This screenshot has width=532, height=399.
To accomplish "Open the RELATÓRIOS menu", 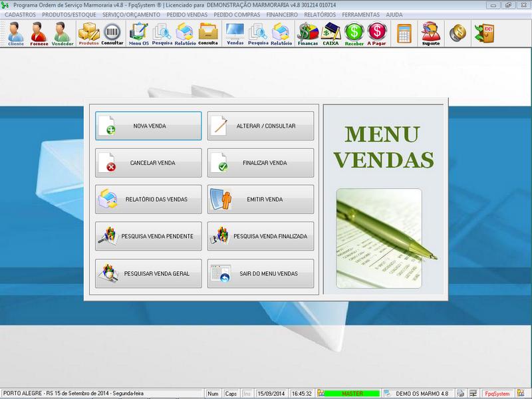I will [x=320, y=15].
